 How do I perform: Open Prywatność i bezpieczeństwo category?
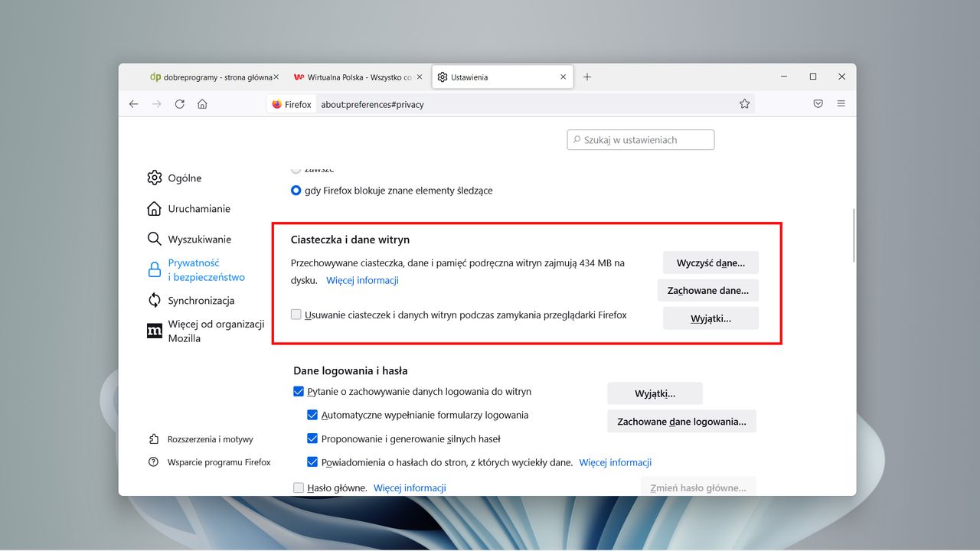(196, 270)
